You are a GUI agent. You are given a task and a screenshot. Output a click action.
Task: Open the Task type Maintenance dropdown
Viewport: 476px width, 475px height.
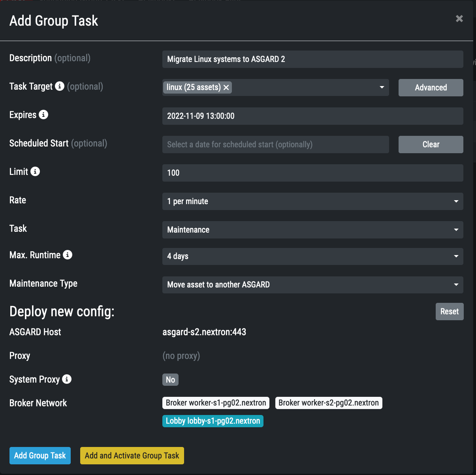coord(312,230)
